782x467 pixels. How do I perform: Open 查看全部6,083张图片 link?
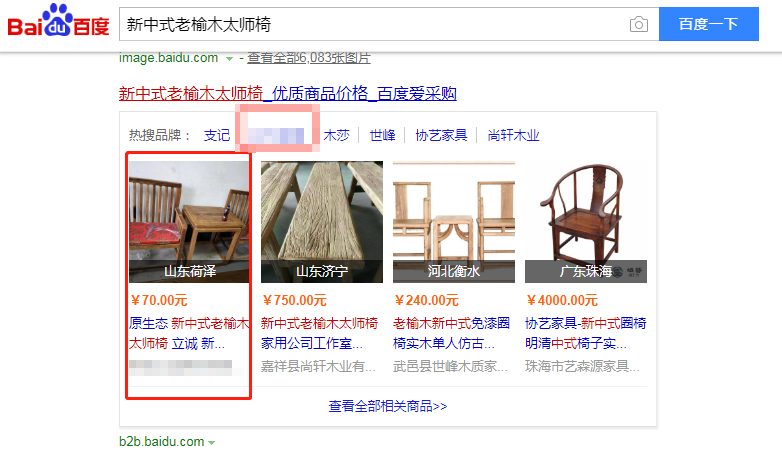309,58
